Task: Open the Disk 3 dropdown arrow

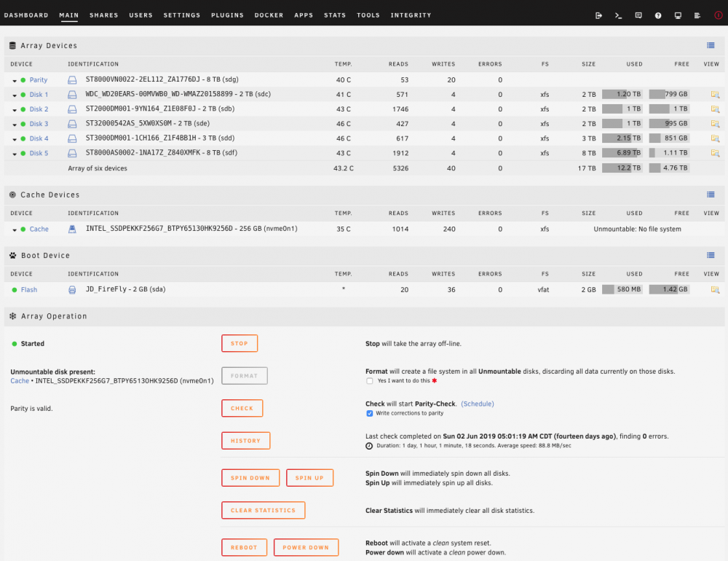Action: coord(15,124)
